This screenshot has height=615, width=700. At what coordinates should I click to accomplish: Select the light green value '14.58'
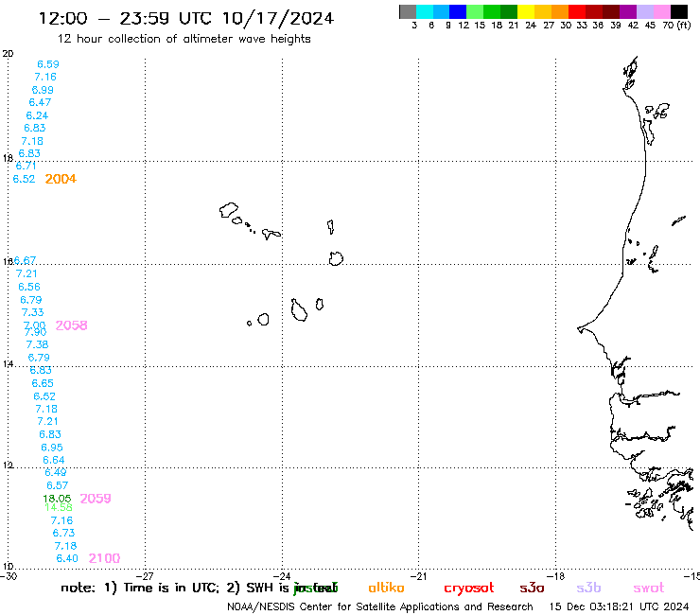tap(59, 507)
